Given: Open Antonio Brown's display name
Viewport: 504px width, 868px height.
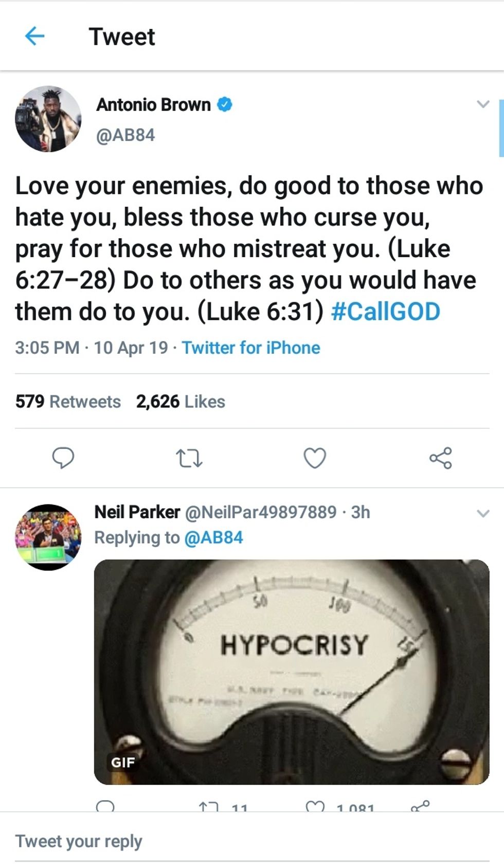Looking at the screenshot, I should coord(153,105).
